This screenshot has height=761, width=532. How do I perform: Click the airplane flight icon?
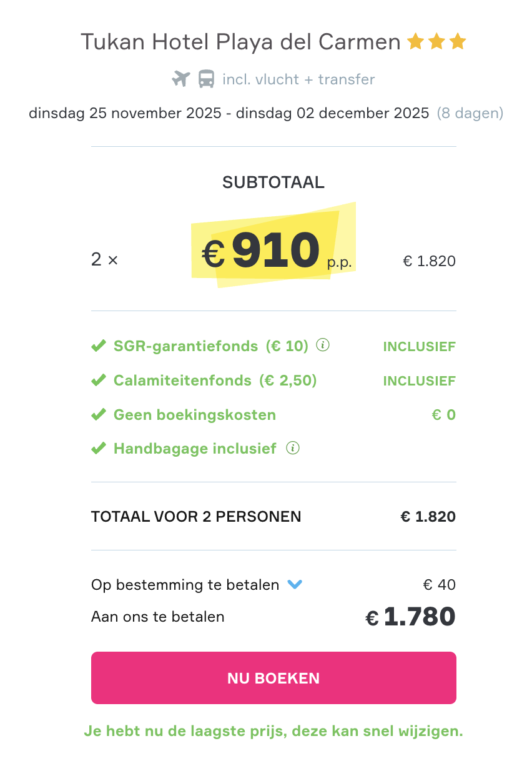coord(180,79)
